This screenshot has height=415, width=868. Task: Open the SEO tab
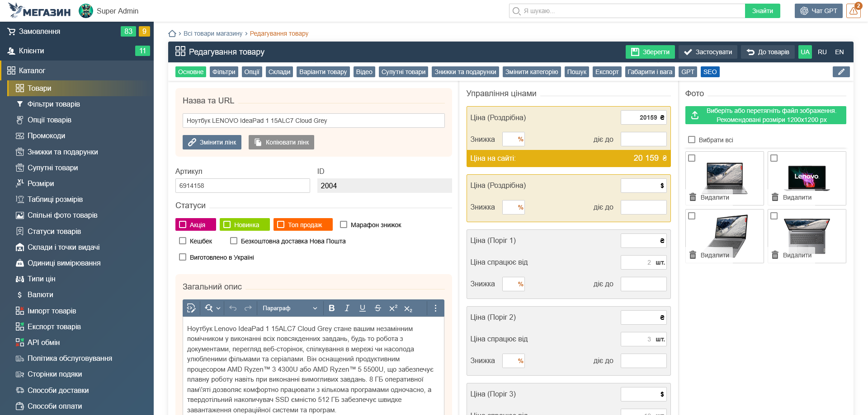tap(710, 72)
